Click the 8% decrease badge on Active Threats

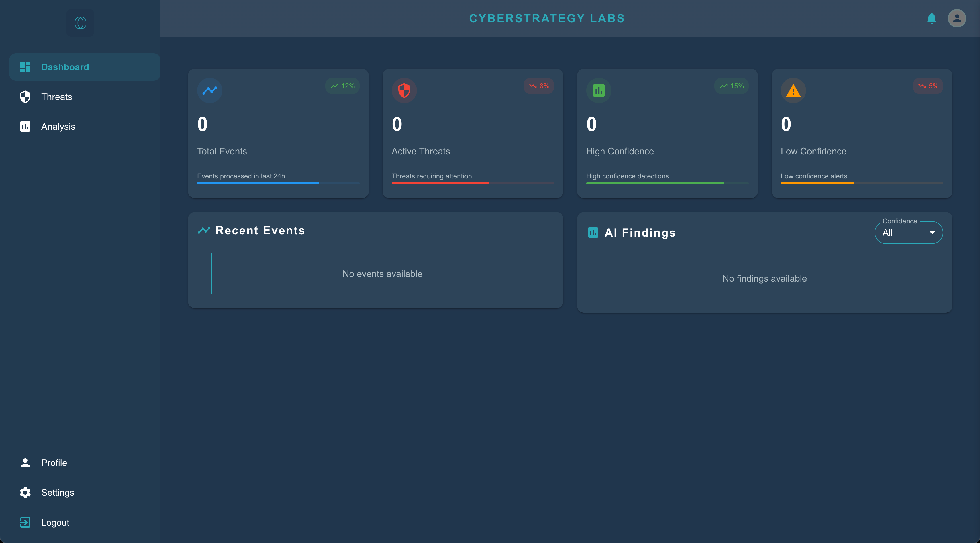point(539,86)
